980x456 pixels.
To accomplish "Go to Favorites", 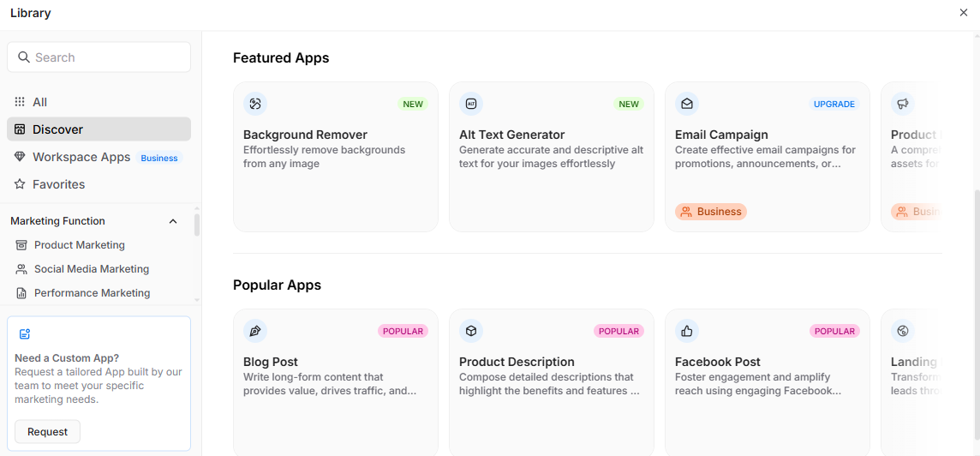I will [x=58, y=184].
